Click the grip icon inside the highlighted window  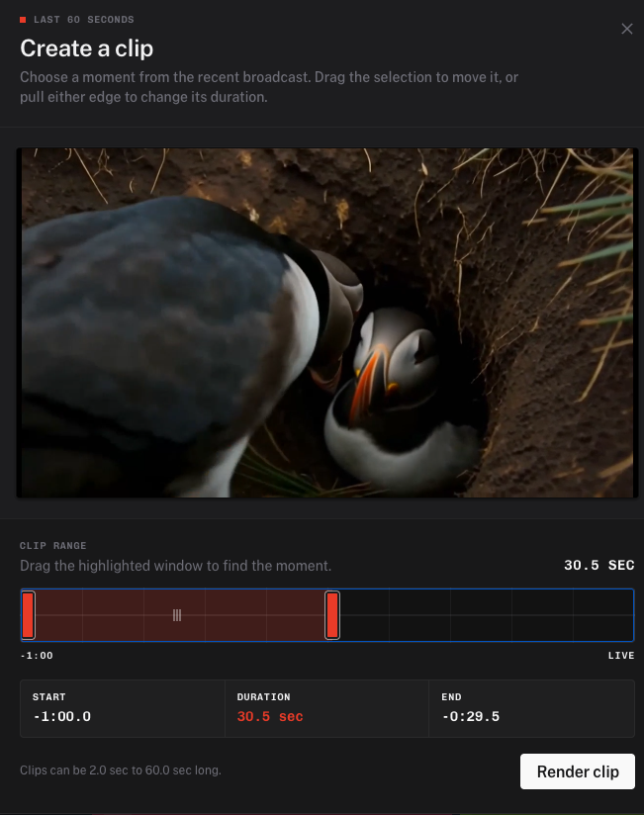coord(177,615)
